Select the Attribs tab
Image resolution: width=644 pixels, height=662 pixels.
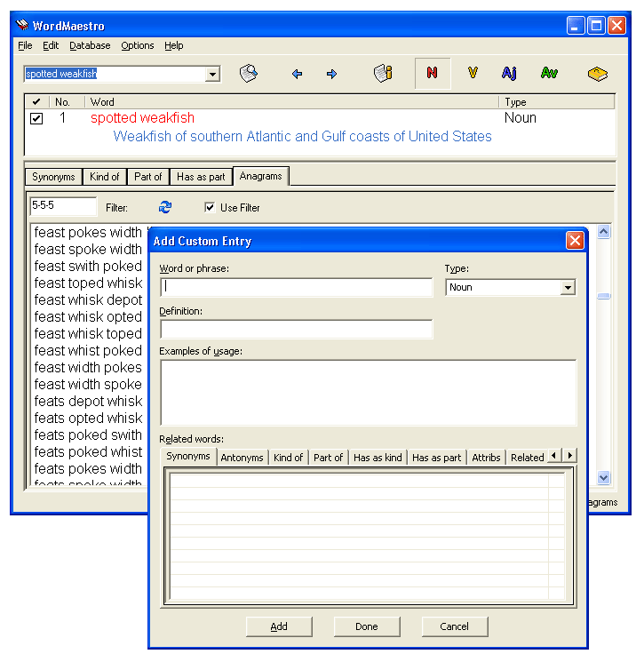(x=486, y=458)
